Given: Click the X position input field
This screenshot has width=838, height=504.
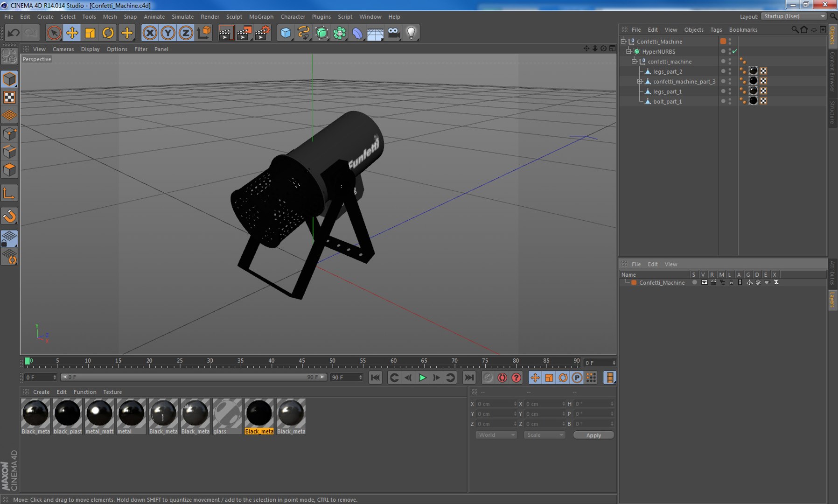Looking at the screenshot, I should (x=496, y=404).
